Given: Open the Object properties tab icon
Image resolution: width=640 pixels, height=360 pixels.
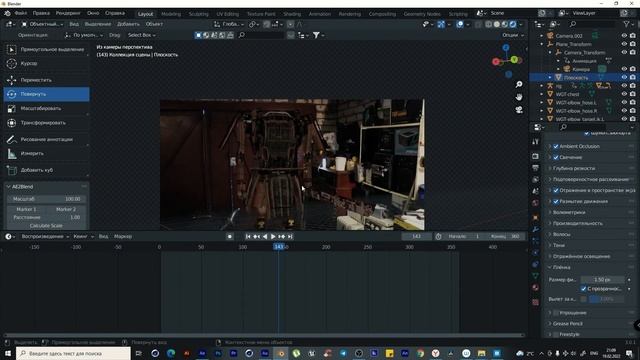Looking at the screenshot, I should [x=536, y=218].
